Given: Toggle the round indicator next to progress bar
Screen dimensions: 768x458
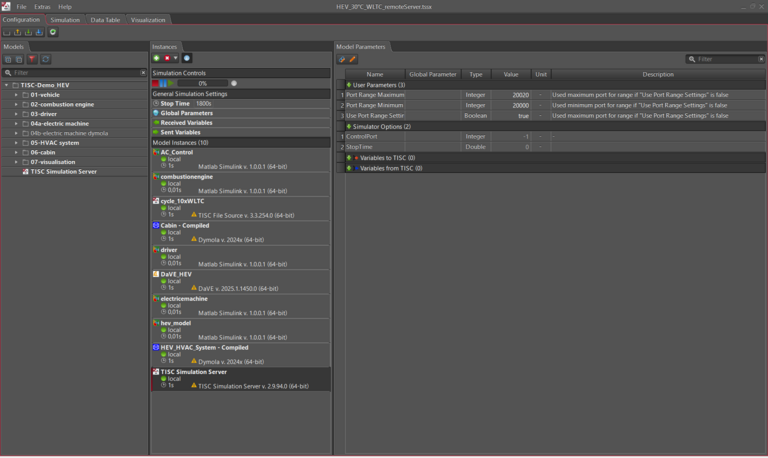Looking at the screenshot, I should (x=234, y=84).
